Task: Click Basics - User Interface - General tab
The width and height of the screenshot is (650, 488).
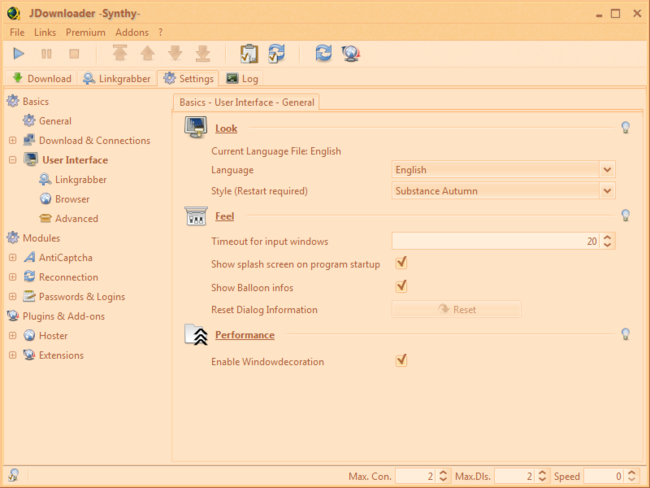Action: pyautogui.click(x=246, y=102)
